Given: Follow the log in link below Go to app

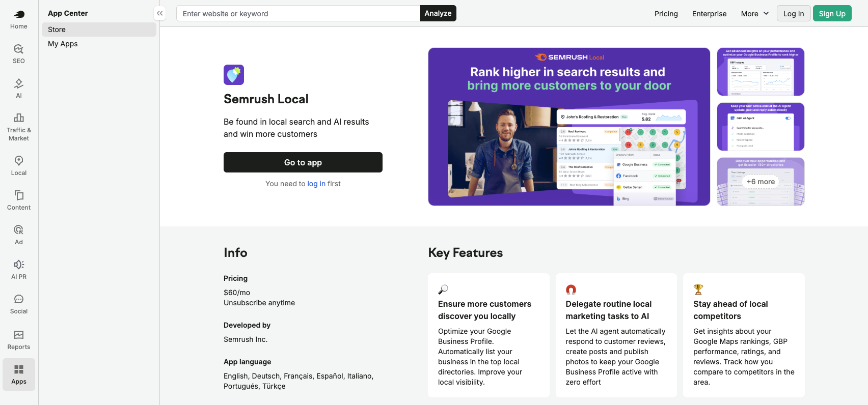Looking at the screenshot, I should coord(316,184).
